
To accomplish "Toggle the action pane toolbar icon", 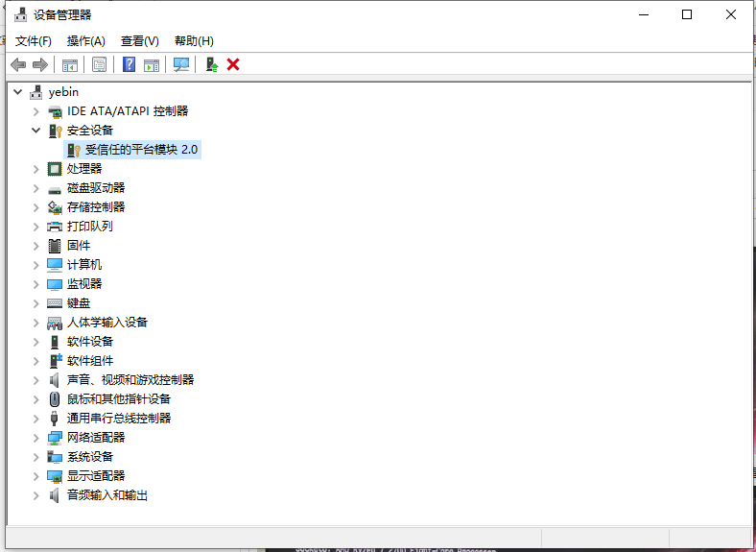I will click(152, 64).
